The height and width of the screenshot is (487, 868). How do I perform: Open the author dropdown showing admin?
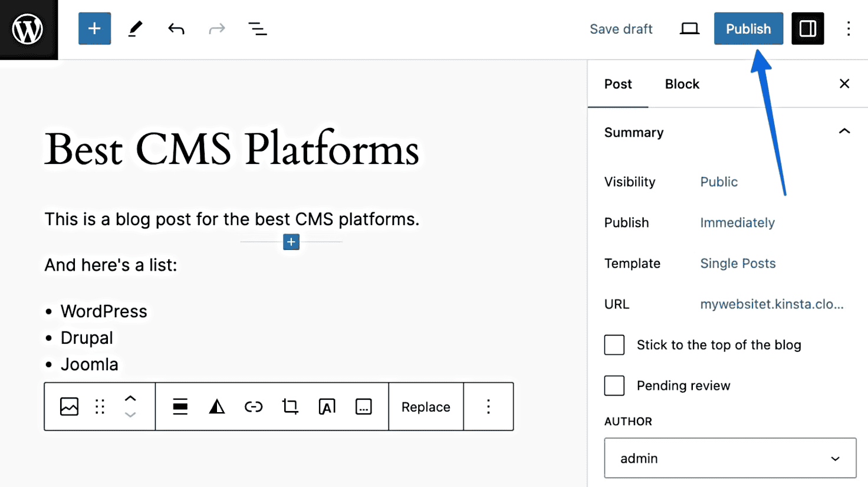730,458
